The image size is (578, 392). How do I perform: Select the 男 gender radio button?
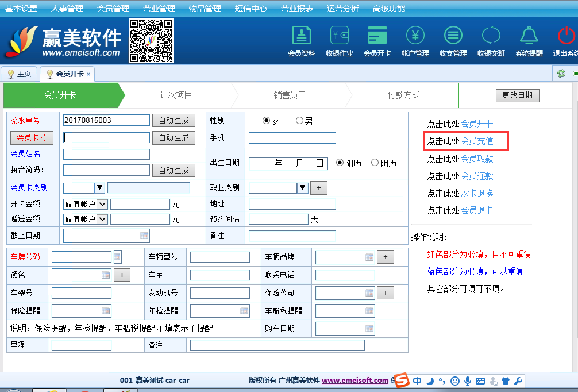299,121
